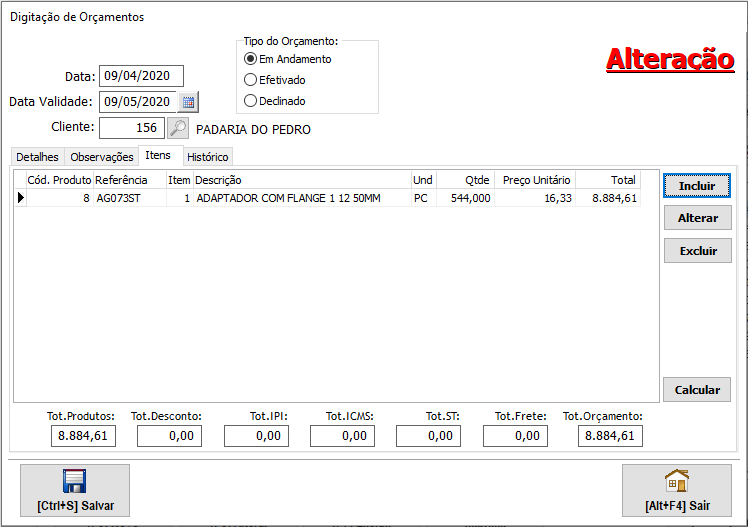Click the floppy disk Salvar button
Viewport: 748px width, 527px height.
pyautogui.click(x=75, y=490)
